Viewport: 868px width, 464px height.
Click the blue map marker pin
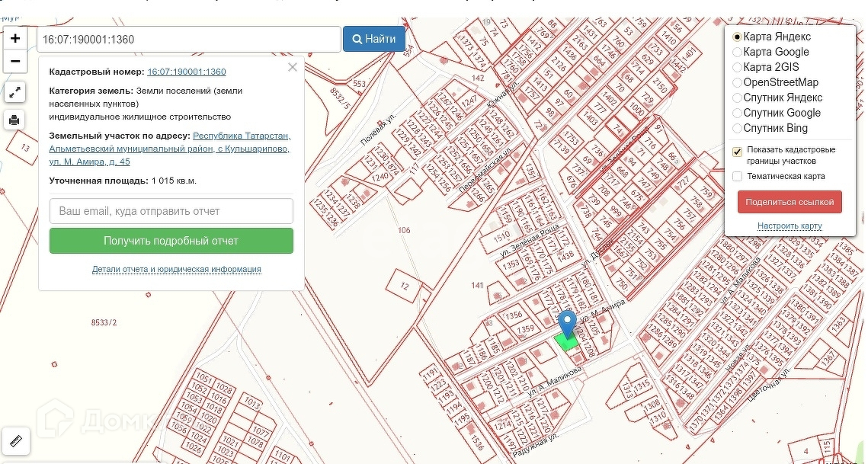[x=567, y=323]
